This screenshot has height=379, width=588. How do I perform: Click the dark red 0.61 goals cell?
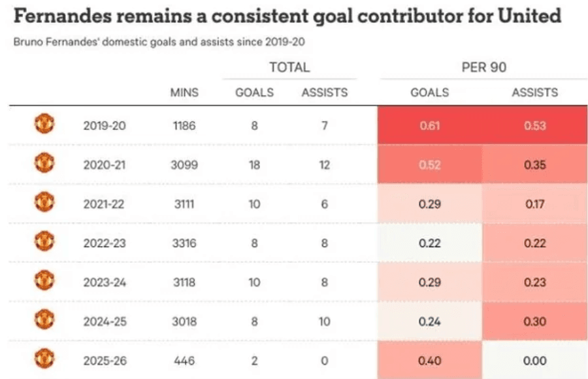[x=429, y=125]
